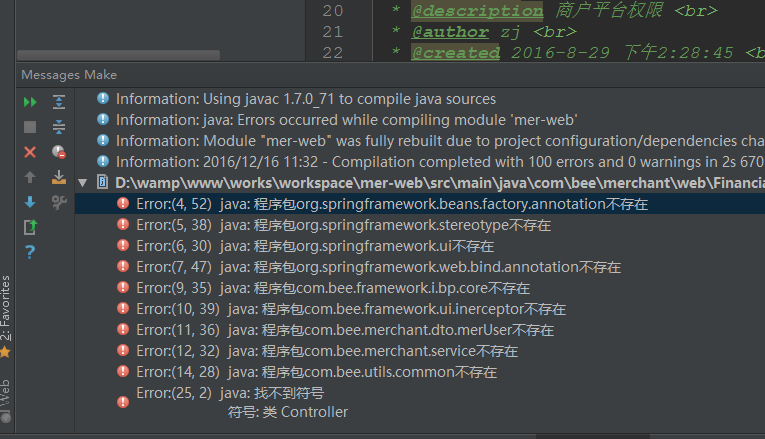Click the Expand All icon
Viewport: 765px width, 439px height.
[x=59, y=102]
